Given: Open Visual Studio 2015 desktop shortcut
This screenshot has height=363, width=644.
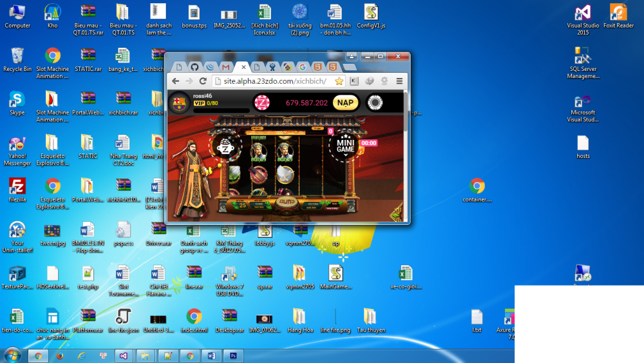Looking at the screenshot, I should pos(583,18).
